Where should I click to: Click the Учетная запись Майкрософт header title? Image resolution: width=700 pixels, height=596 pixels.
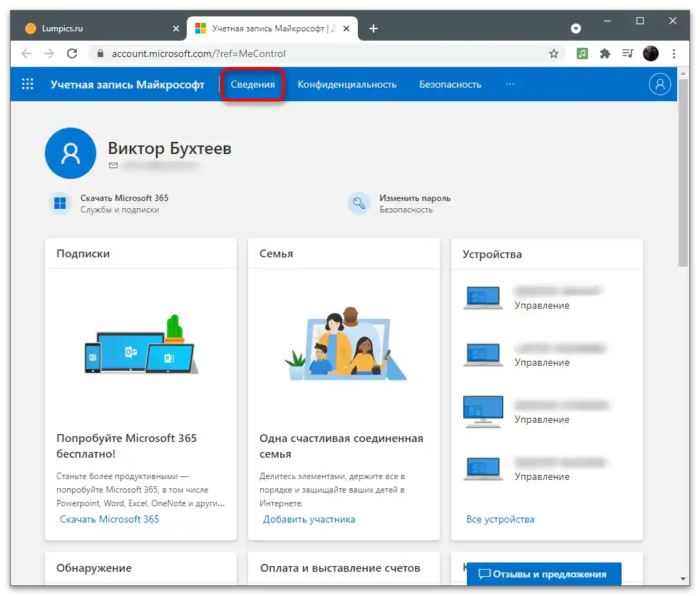pos(127,84)
